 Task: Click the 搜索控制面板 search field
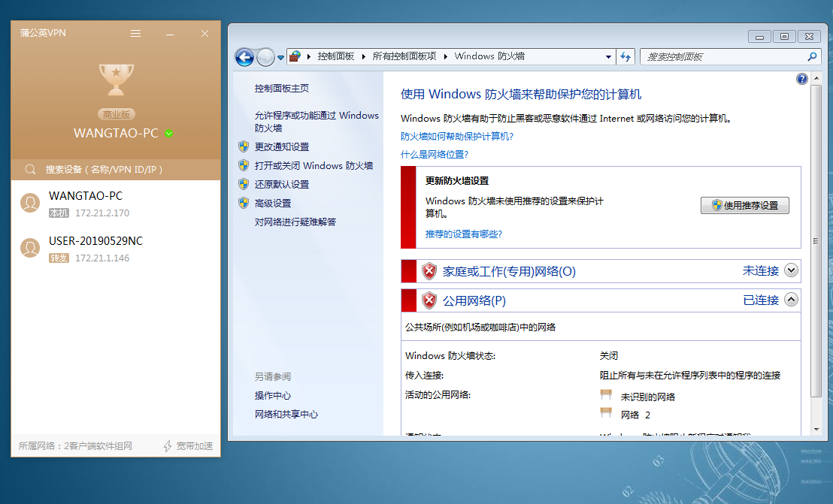click(x=722, y=56)
